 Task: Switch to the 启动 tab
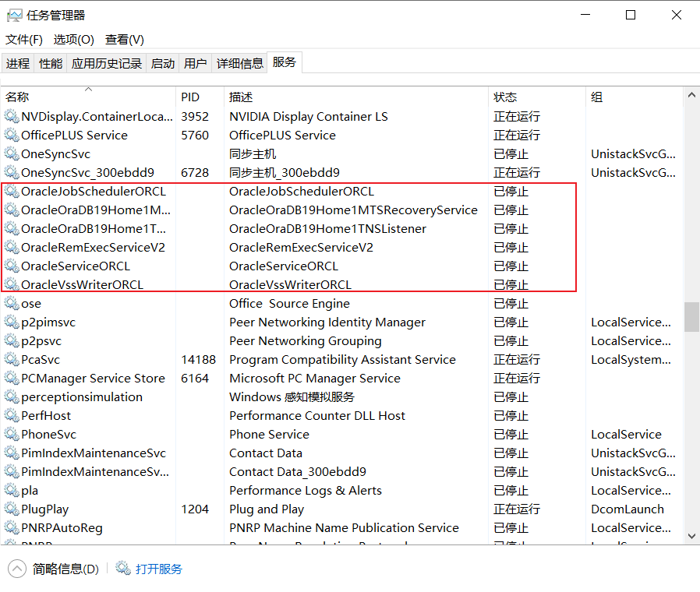coord(162,63)
